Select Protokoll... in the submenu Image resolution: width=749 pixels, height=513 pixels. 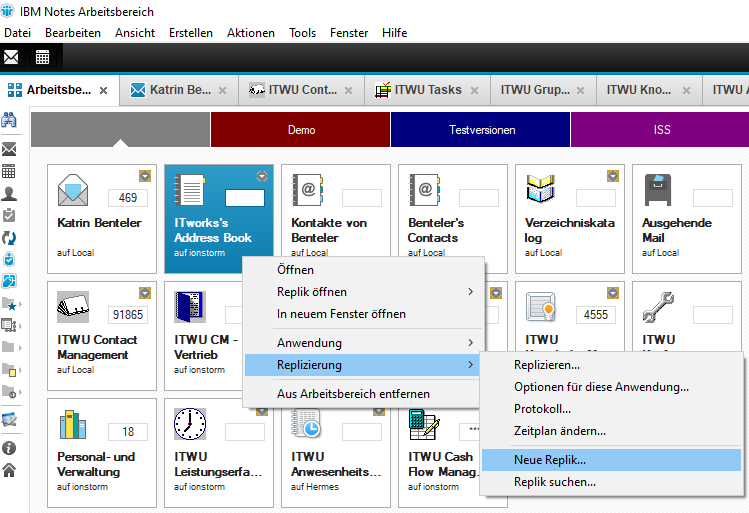pos(611,409)
